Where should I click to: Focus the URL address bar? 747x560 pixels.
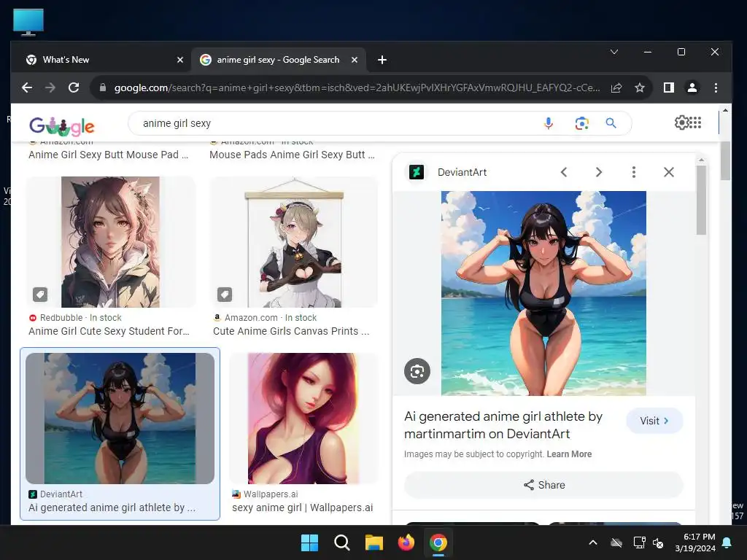[356, 87]
